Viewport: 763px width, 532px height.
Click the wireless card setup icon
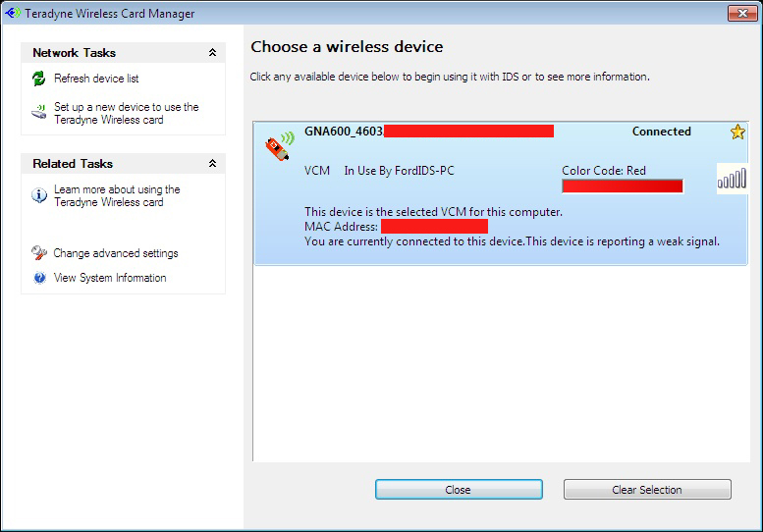coord(39,113)
